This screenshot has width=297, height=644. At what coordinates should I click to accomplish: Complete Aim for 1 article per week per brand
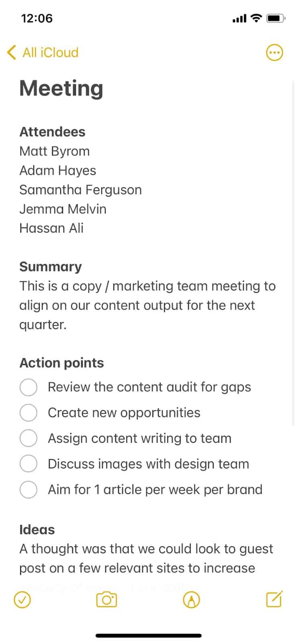[28, 489]
